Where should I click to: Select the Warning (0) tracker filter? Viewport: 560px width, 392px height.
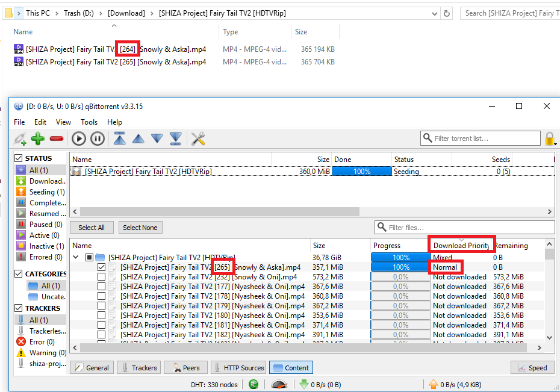[41, 353]
